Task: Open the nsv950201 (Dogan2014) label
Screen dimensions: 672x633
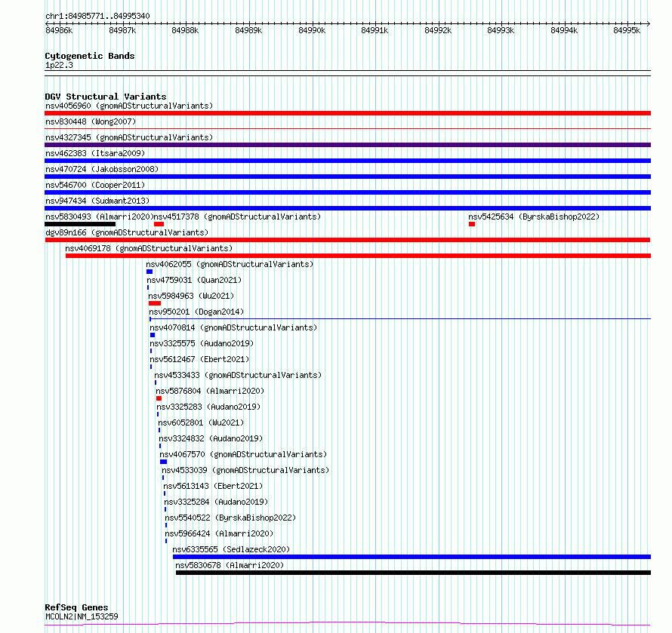Action: (x=196, y=312)
